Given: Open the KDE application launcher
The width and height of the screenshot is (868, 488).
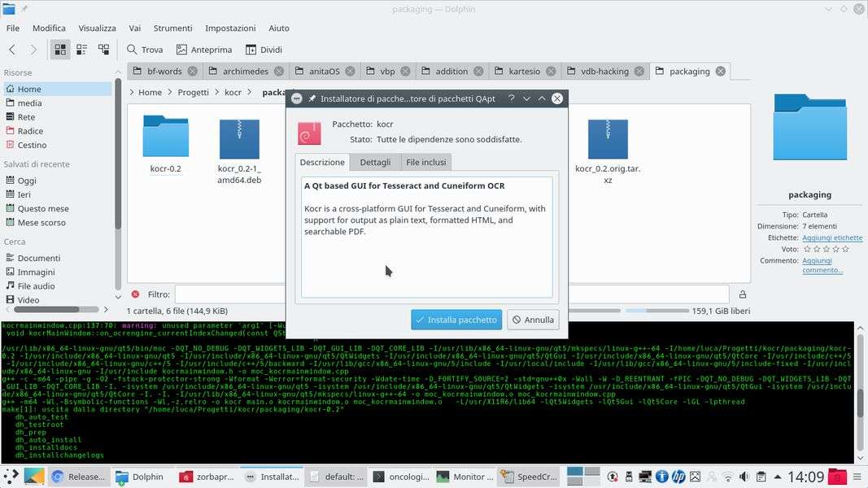Looking at the screenshot, I should pyautogui.click(x=11, y=477).
